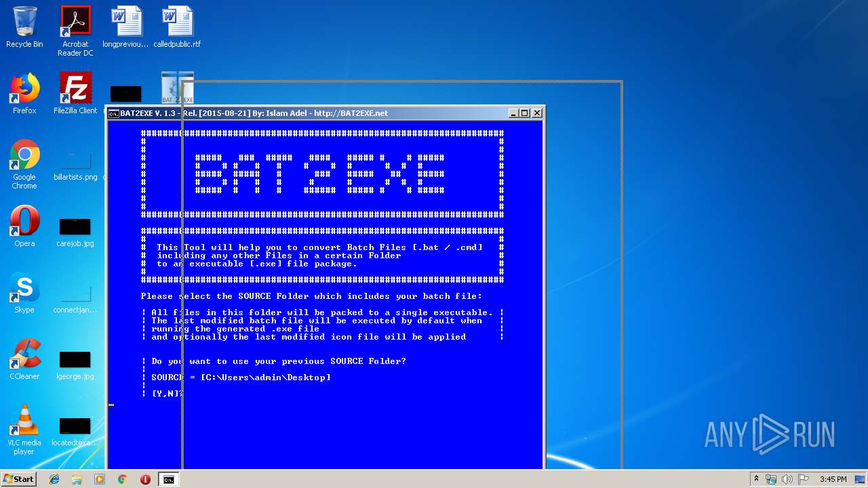Image resolution: width=868 pixels, height=488 pixels.
Task: Minimize the BAT2EXE console window
Action: [x=513, y=113]
